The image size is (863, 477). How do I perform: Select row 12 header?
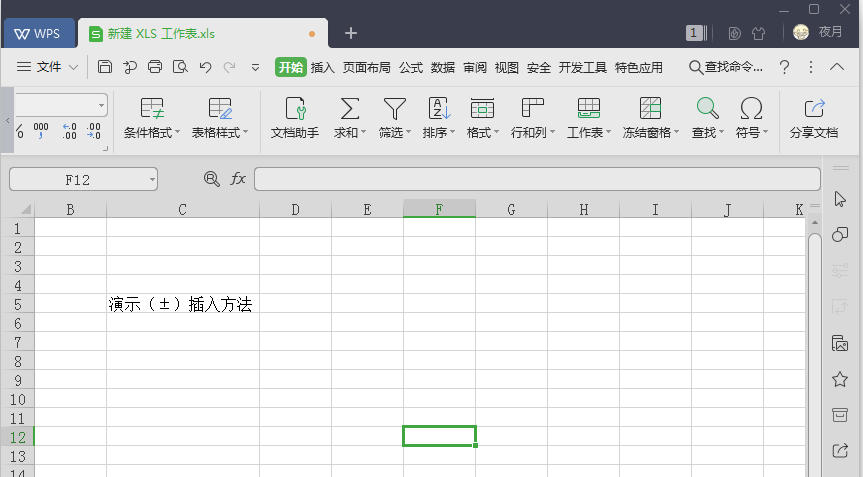(17, 437)
